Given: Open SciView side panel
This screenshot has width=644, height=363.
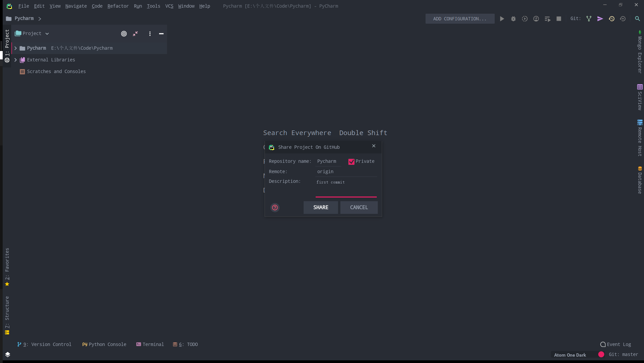Looking at the screenshot, I should [x=640, y=97].
